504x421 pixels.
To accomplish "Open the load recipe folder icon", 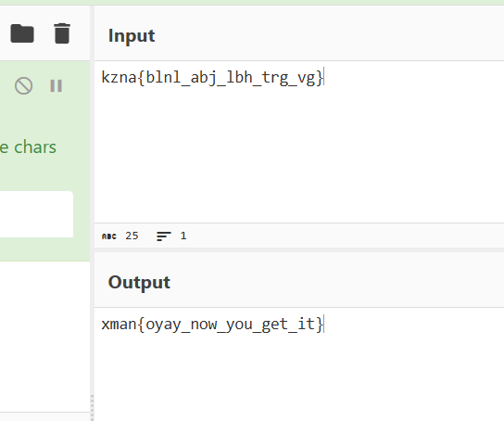I will tap(22, 33).
